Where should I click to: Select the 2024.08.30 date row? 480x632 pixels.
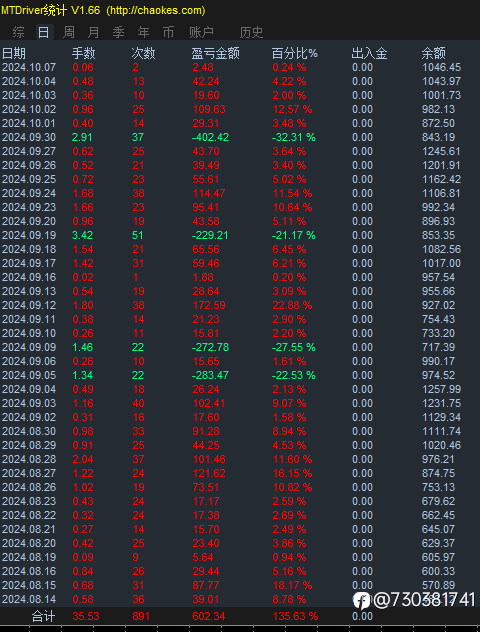29,431
